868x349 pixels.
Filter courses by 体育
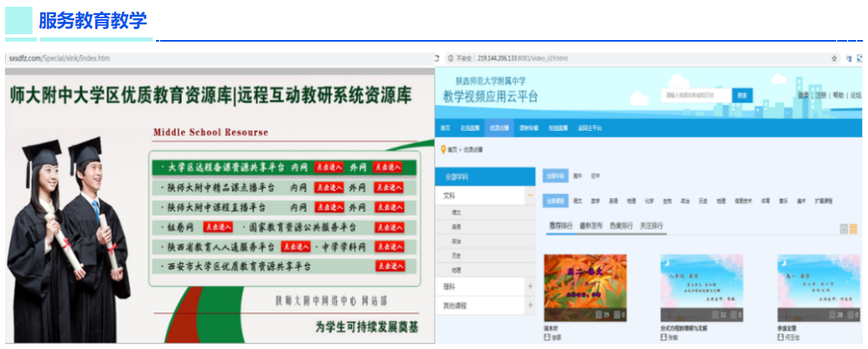coord(765,202)
